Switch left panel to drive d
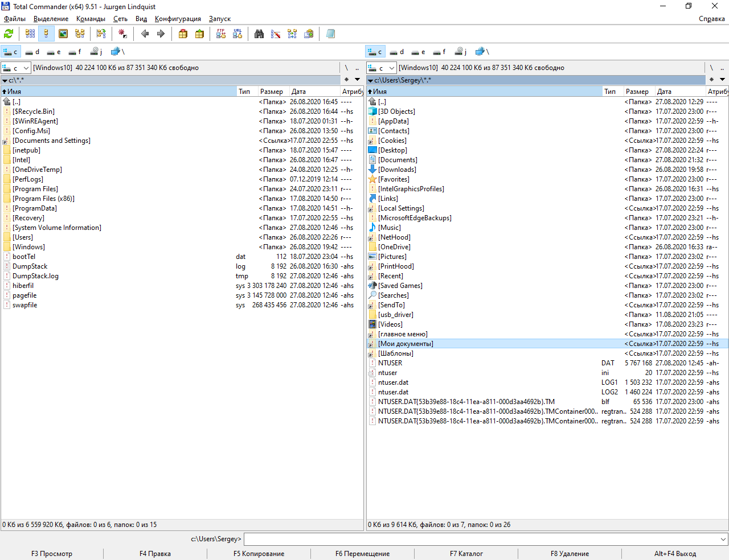 [x=32, y=52]
